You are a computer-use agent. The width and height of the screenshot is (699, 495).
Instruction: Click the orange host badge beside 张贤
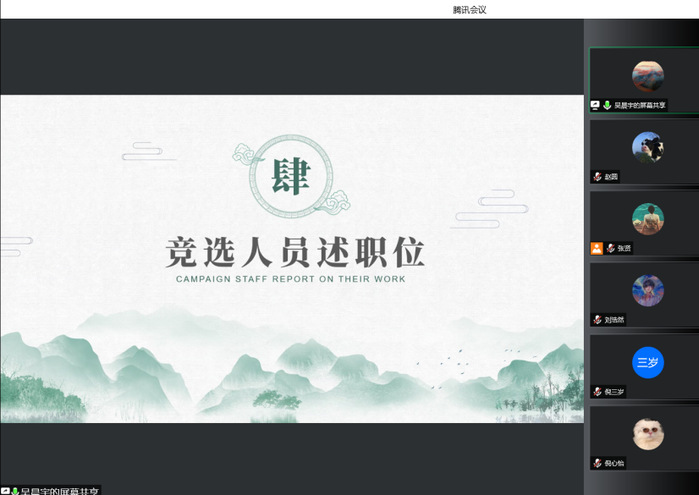click(596, 248)
